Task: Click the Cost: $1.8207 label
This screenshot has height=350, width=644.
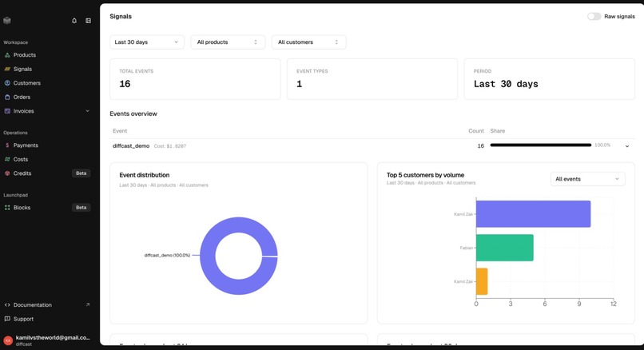Action: point(170,146)
